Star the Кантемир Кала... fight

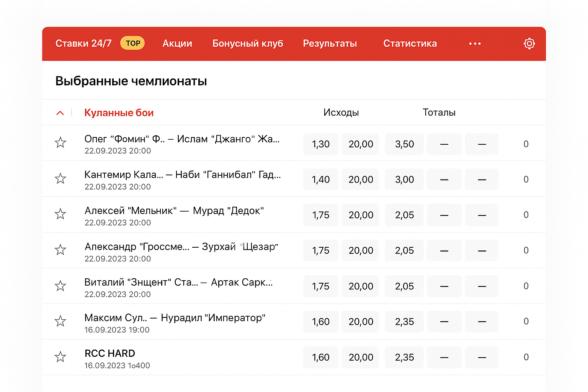[x=60, y=179]
